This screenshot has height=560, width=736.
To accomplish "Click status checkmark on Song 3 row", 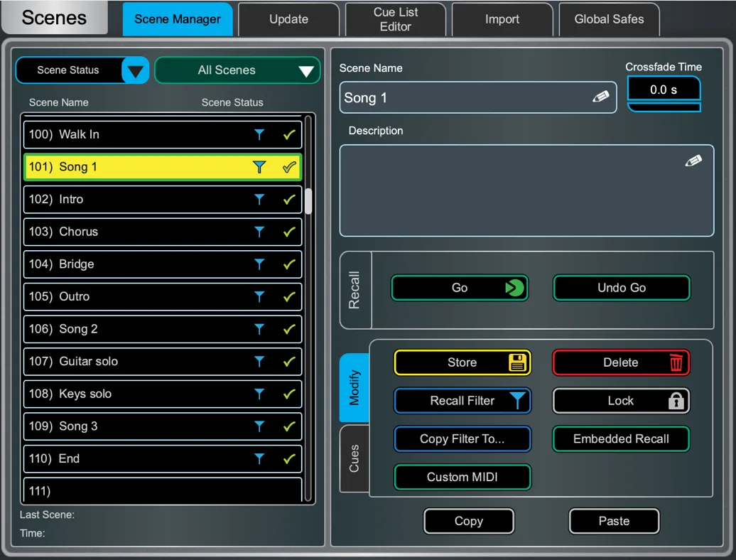I will [289, 426].
